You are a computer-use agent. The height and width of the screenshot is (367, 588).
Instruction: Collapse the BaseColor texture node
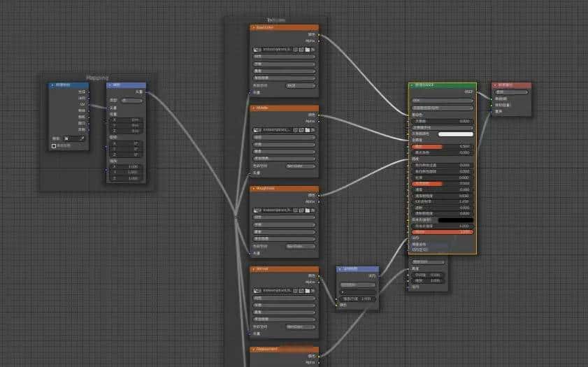tap(253, 28)
